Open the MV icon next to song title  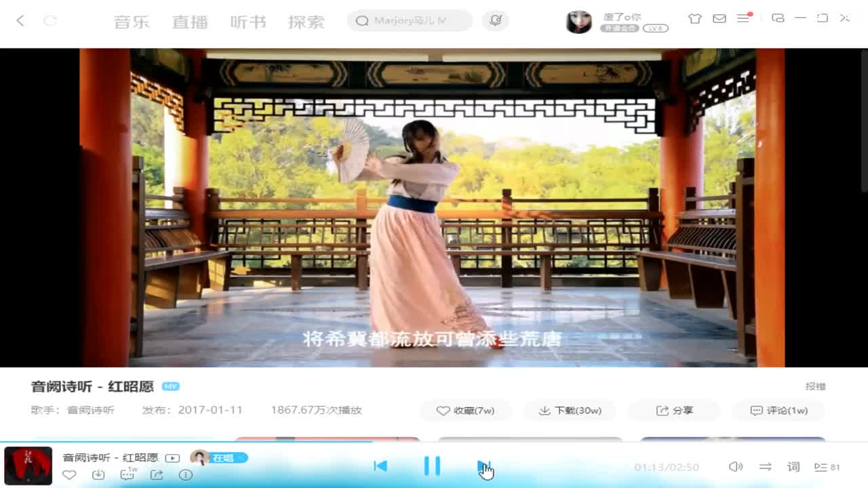pos(172,458)
